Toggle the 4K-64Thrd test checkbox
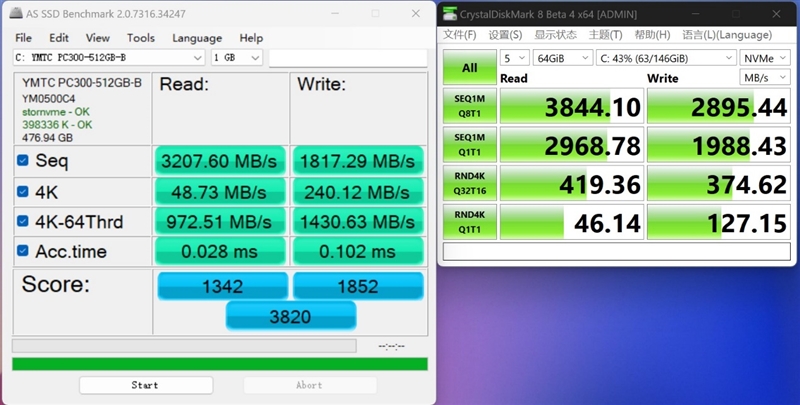The height and width of the screenshot is (405, 800). click(22, 221)
